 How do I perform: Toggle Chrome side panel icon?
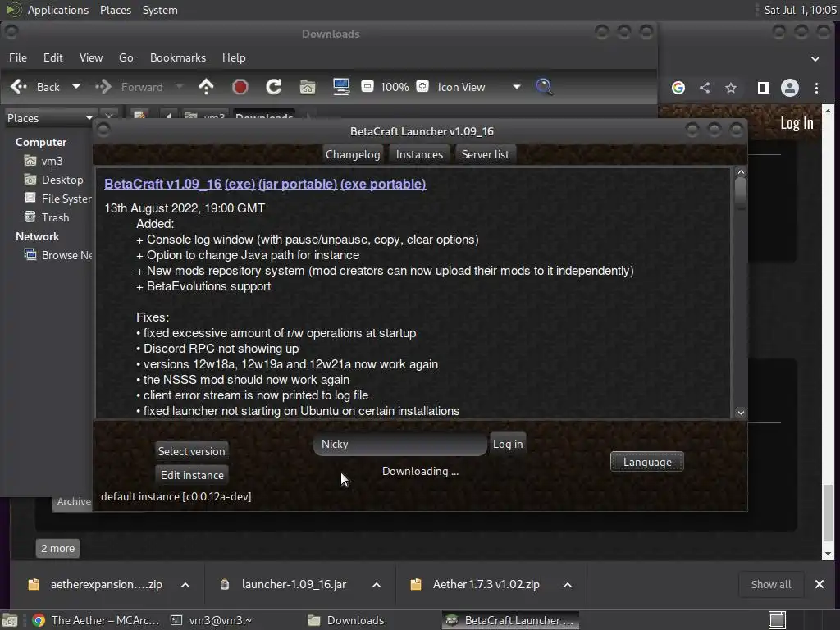tap(764, 88)
